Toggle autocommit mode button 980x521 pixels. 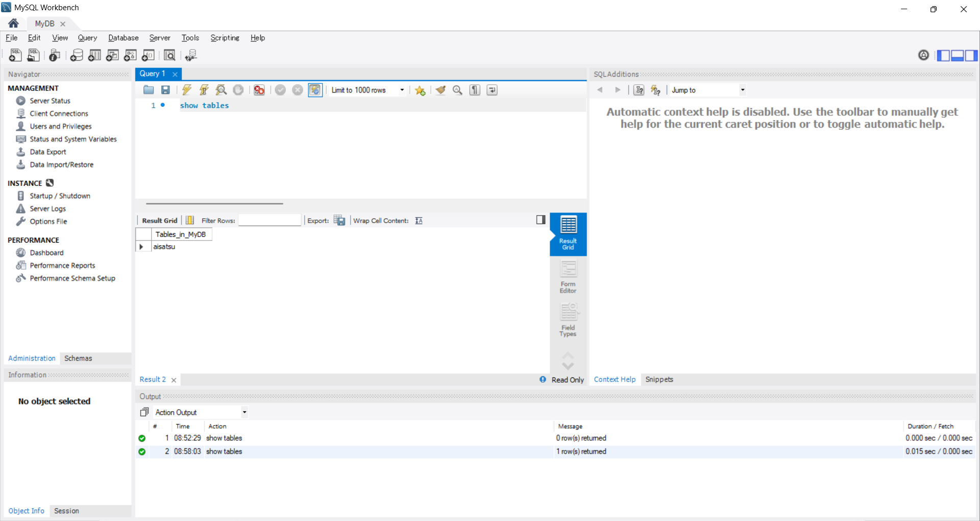[x=315, y=90]
